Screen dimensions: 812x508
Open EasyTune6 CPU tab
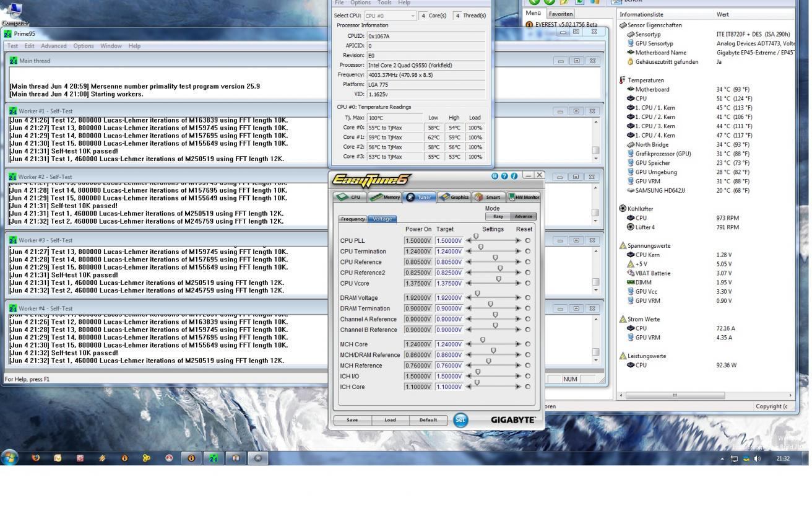click(x=350, y=198)
